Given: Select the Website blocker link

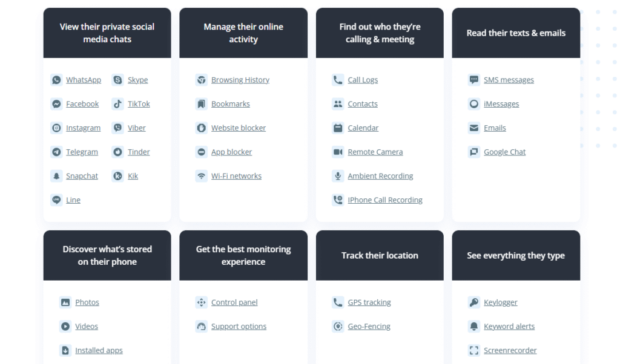Looking at the screenshot, I should pos(239,128).
